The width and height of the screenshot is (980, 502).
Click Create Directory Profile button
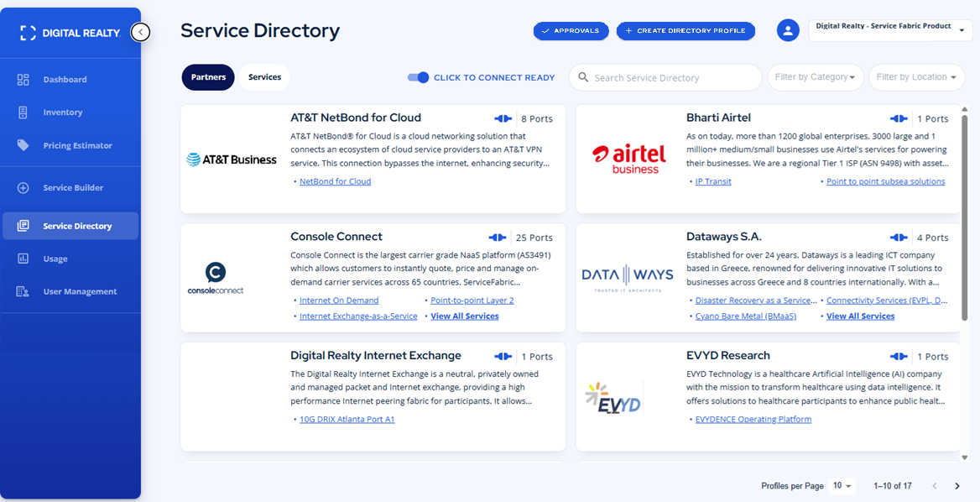(x=685, y=30)
